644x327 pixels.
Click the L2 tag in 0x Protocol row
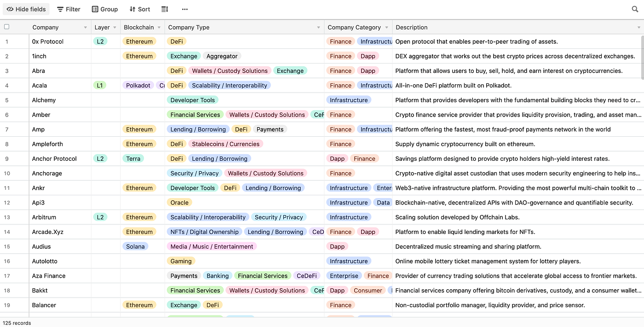point(100,41)
